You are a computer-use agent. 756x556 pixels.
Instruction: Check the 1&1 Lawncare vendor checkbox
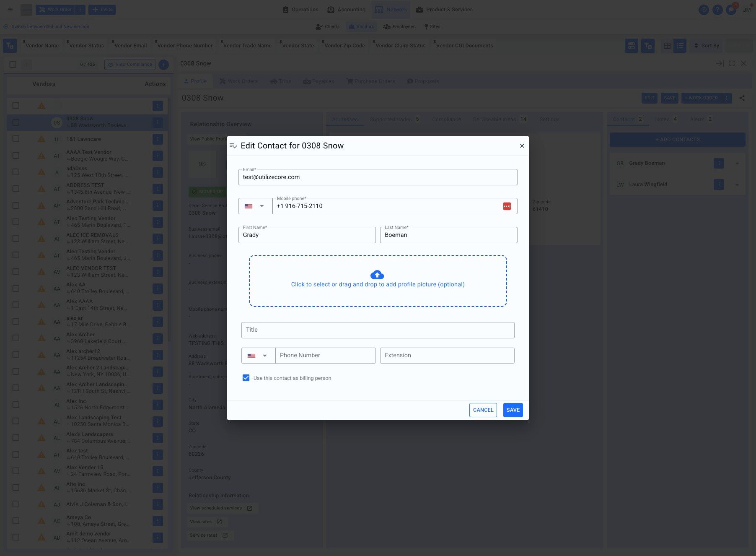pyautogui.click(x=16, y=139)
